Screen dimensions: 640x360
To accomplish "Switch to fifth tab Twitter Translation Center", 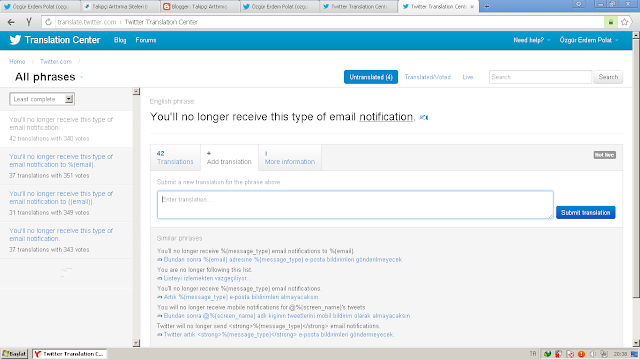I will (359, 7).
